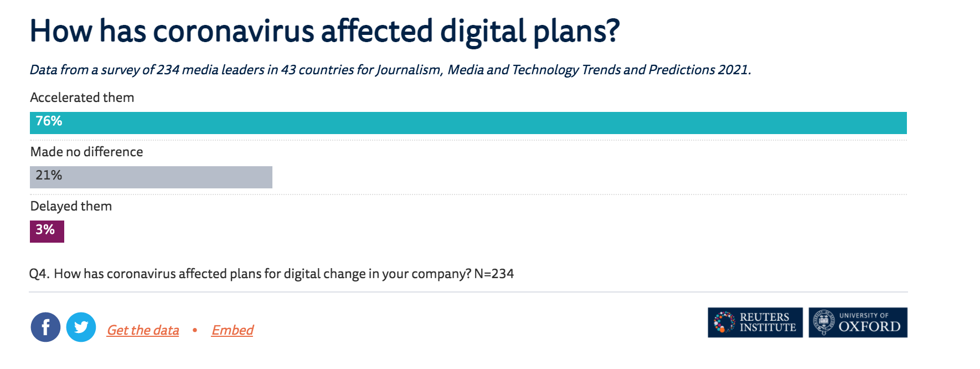Click the orange dot between links

click(195, 330)
